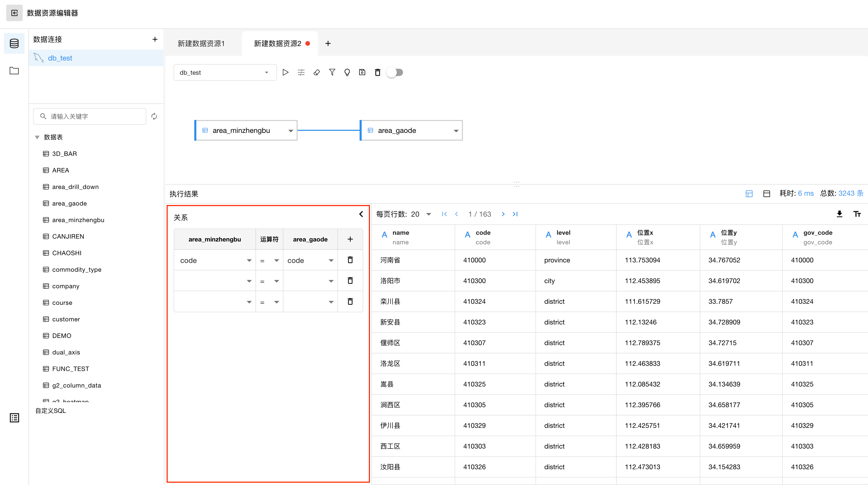
Task: Select table CANJIREN
Action: [x=68, y=237]
